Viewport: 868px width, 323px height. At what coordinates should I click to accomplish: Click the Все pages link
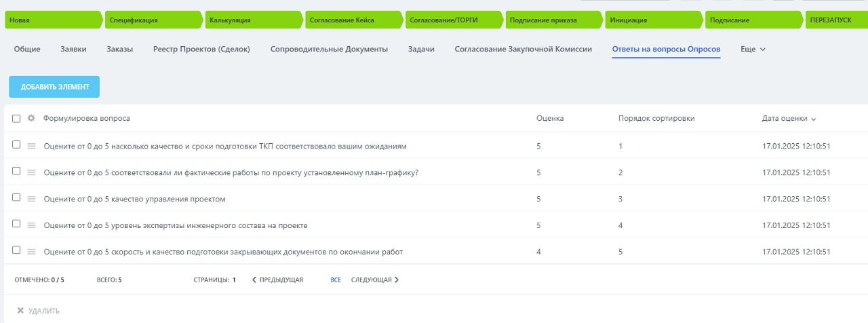336,280
